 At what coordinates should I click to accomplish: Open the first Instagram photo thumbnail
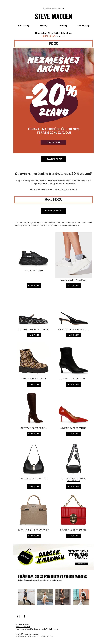[x=27, y=597]
